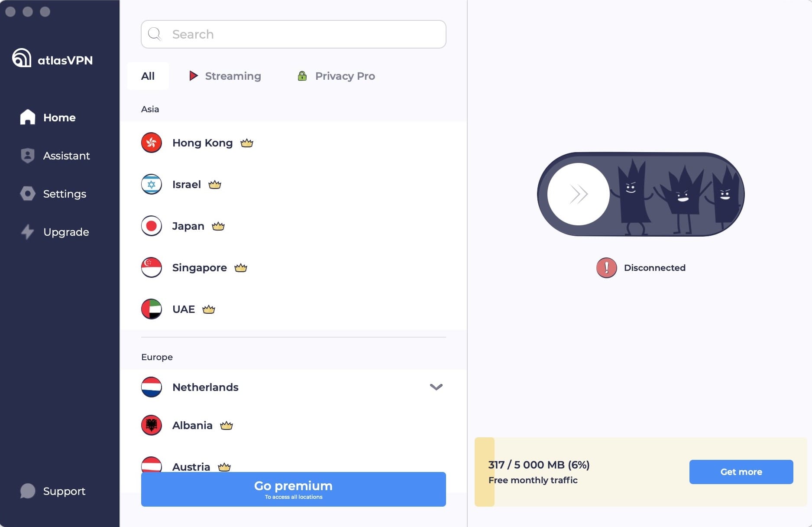Screen dimensions: 812x527
Task: Switch to the Privacy Pro tab
Action: point(336,76)
